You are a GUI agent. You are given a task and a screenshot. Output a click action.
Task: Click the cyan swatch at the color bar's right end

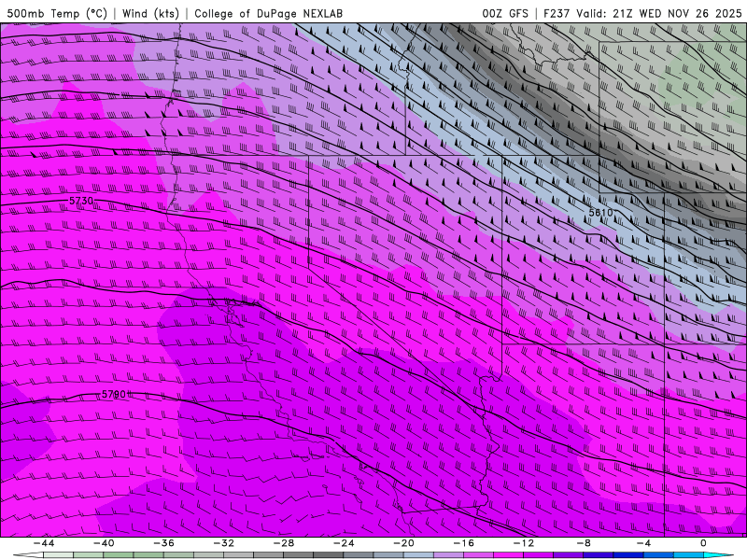tap(718, 555)
